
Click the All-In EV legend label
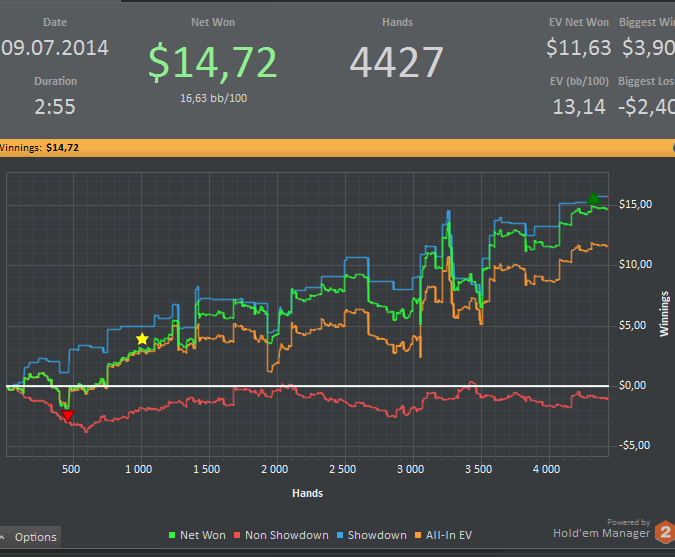[x=449, y=535]
